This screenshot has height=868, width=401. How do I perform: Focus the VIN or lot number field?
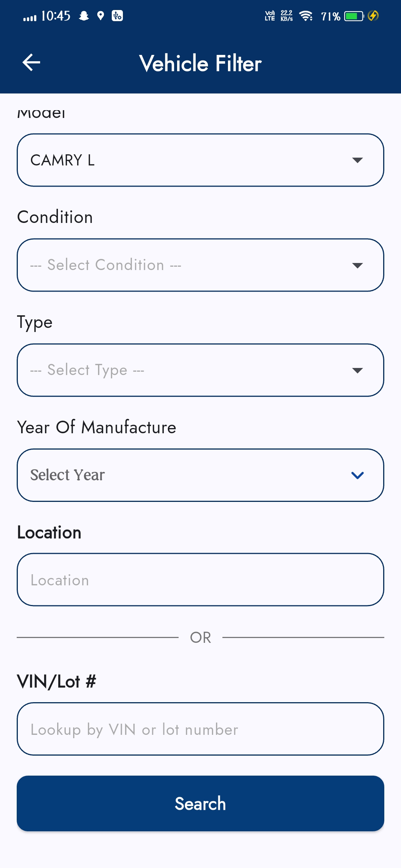(200, 729)
